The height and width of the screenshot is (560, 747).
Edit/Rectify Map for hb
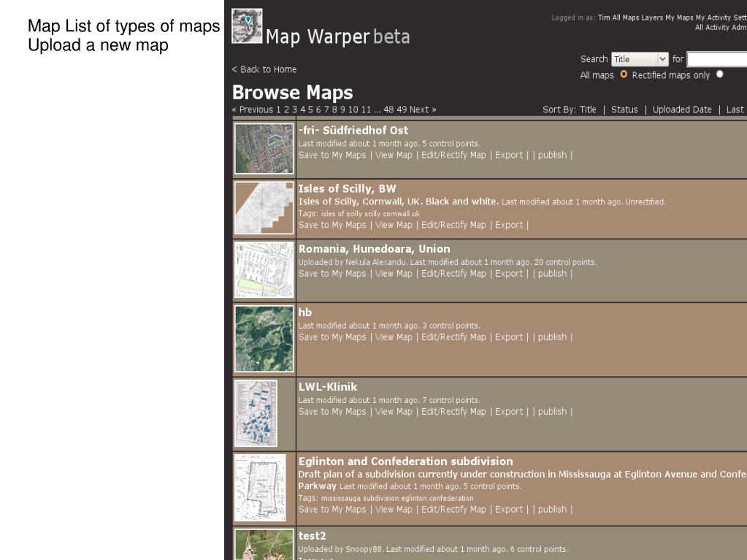coord(453,337)
